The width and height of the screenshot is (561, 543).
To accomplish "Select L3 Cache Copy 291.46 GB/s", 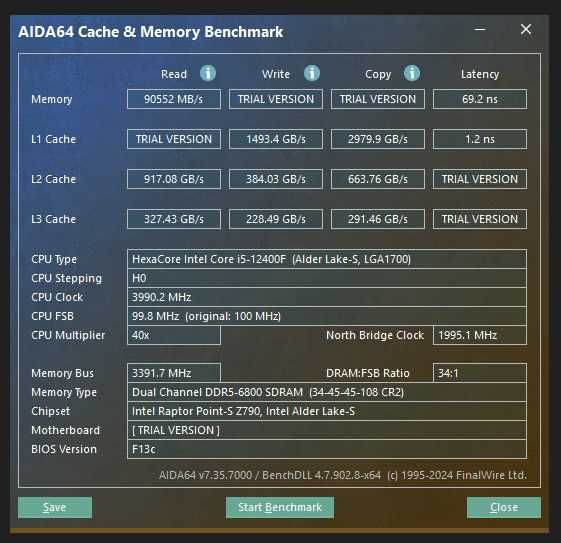I will coord(378,219).
